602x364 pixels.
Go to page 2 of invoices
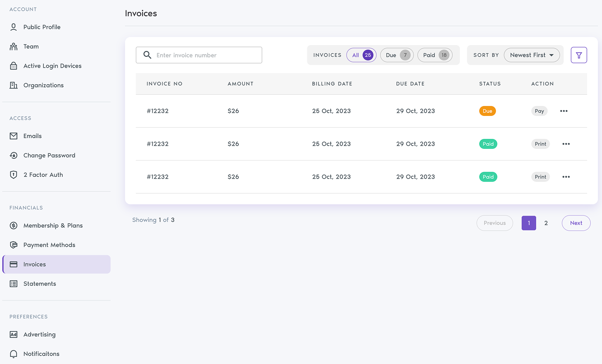click(546, 223)
